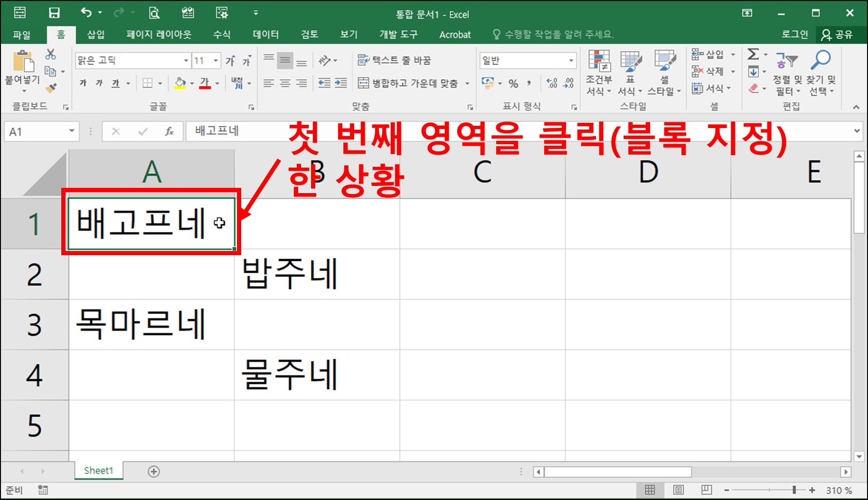The image size is (868, 500).
Task: Open 셀 스타일 cell styles menu
Action: tap(664, 72)
